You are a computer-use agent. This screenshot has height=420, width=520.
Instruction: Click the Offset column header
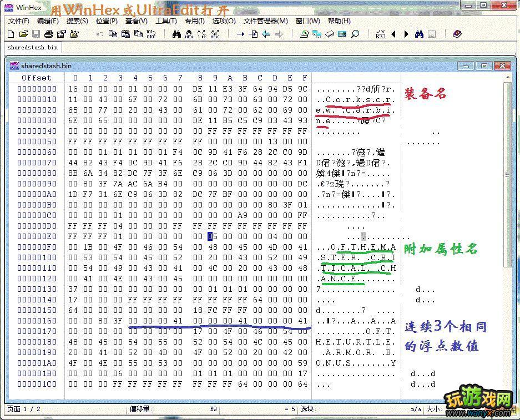[36, 78]
